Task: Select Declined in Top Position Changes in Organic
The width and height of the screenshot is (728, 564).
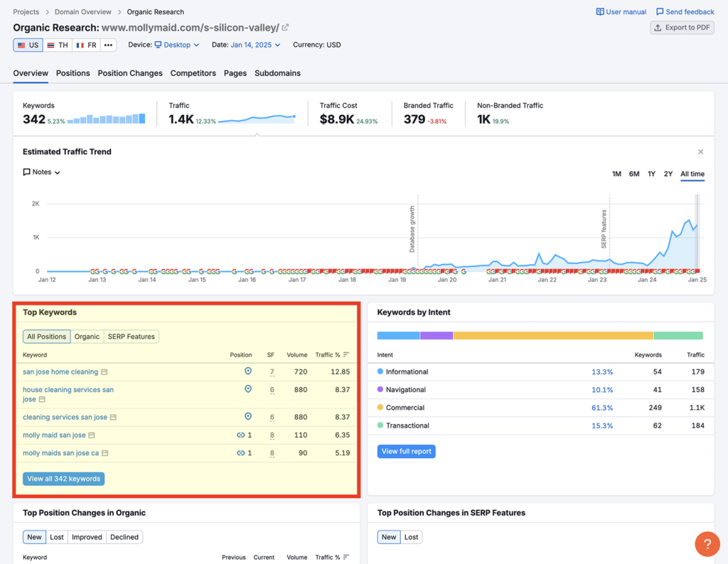Action: coord(124,537)
